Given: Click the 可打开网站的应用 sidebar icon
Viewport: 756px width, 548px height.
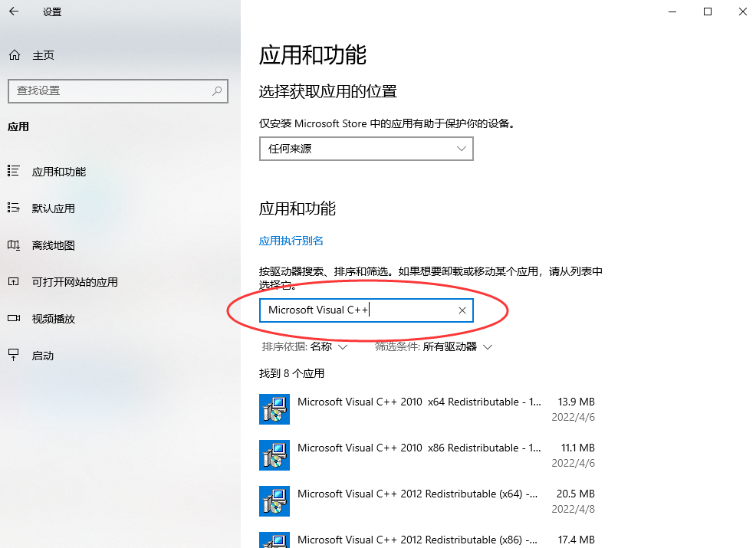Looking at the screenshot, I should click(x=14, y=281).
